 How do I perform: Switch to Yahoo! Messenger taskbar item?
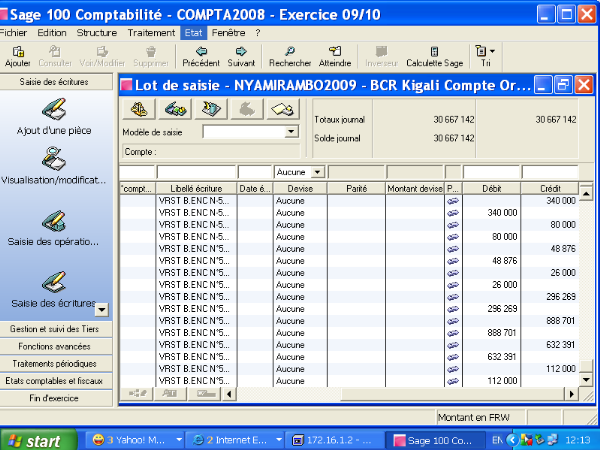click(133, 440)
